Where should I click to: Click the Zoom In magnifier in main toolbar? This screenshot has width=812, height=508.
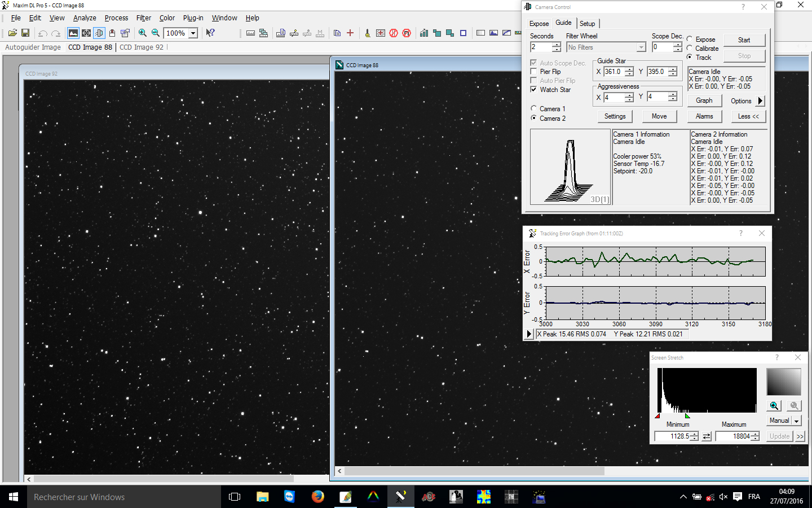[143, 33]
